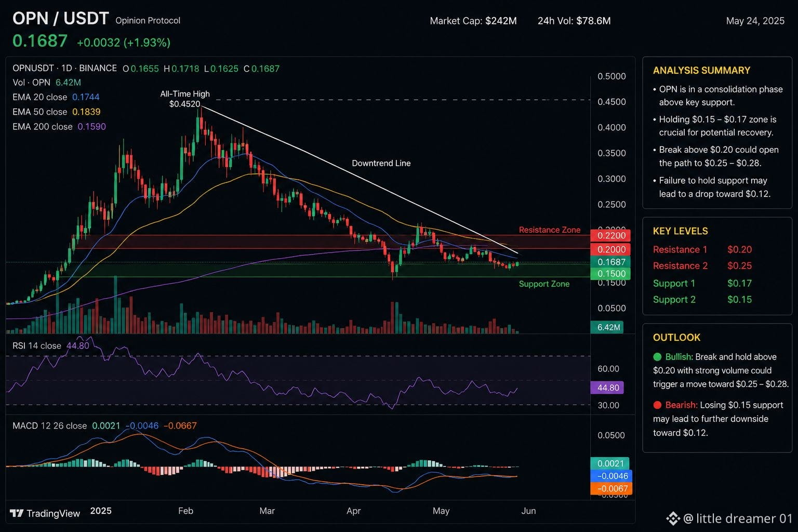The width and height of the screenshot is (798, 532).
Task: Click the May label on time axis
Action: pyautogui.click(x=441, y=511)
